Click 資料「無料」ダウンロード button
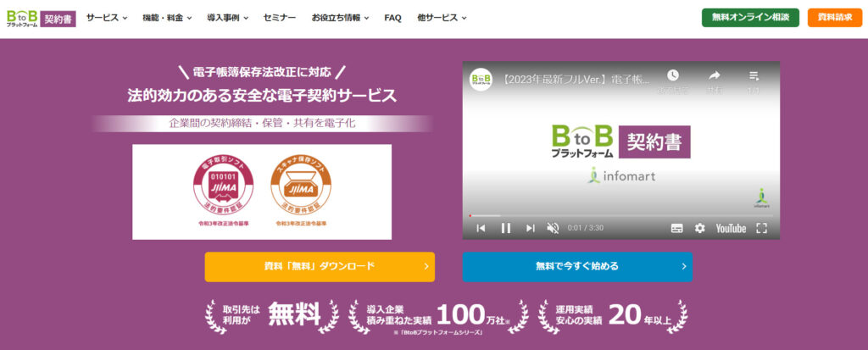This screenshot has width=868, height=350. (x=320, y=266)
